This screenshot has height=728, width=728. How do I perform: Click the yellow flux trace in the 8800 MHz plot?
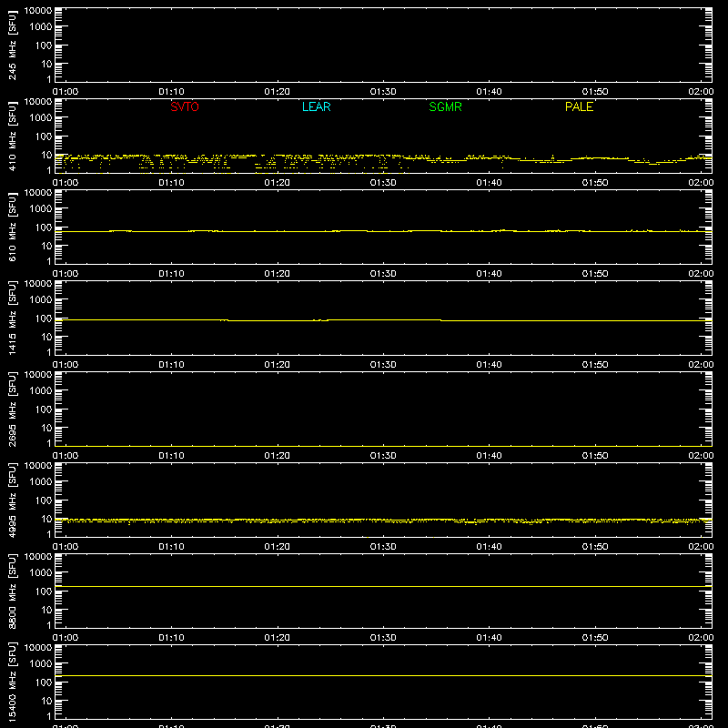pyautogui.click(x=383, y=586)
